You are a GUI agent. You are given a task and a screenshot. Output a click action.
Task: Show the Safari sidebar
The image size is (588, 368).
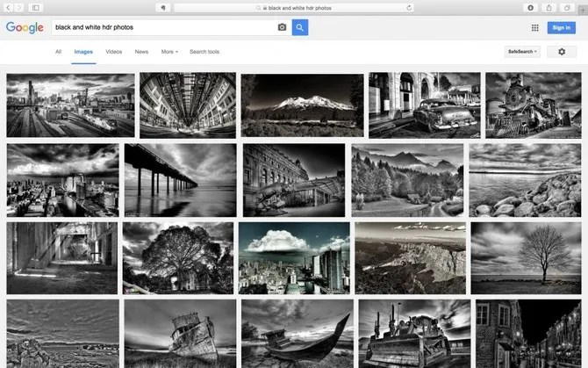[x=36, y=7]
